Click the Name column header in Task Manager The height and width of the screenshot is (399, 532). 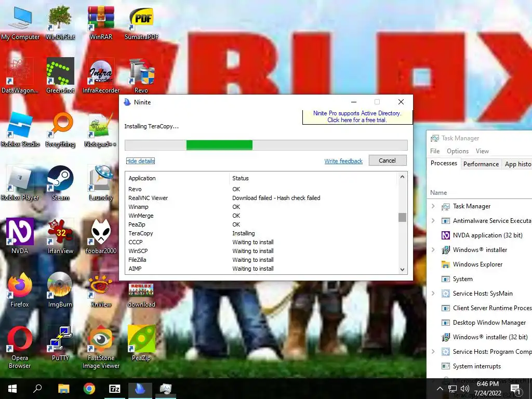coord(438,192)
